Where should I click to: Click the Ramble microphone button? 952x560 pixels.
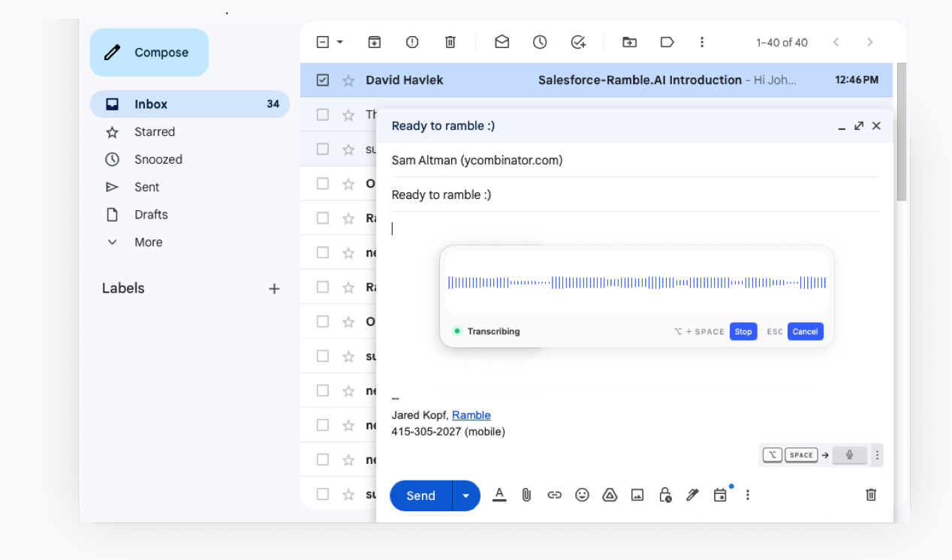pyautogui.click(x=849, y=455)
